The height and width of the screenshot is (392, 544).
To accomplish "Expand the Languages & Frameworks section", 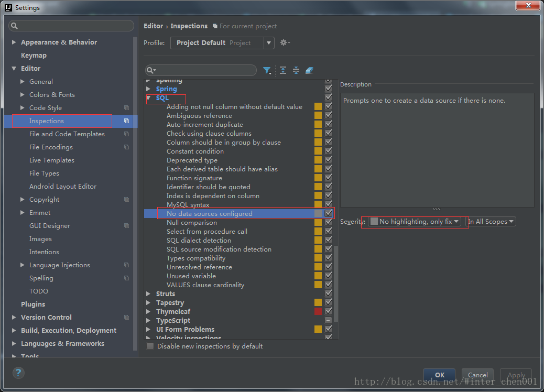I will click(14, 343).
